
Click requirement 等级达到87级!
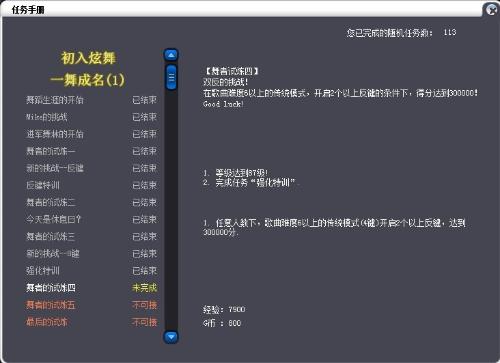[236, 173]
